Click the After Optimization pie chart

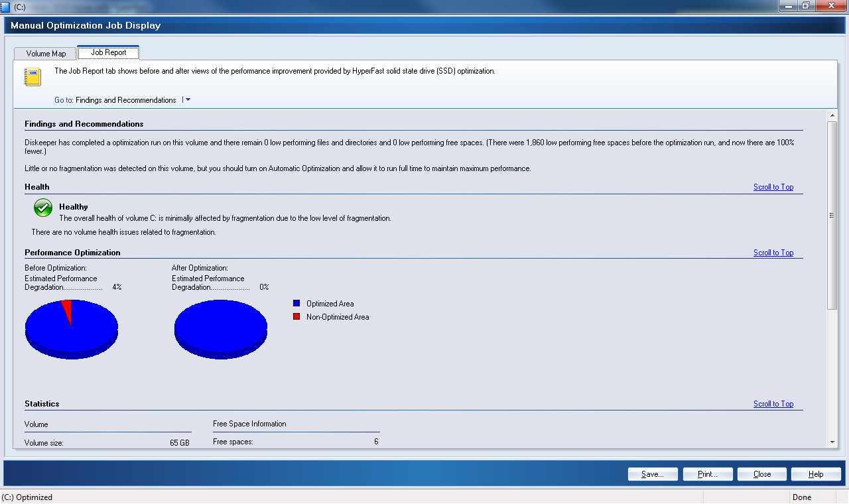[221, 329]
